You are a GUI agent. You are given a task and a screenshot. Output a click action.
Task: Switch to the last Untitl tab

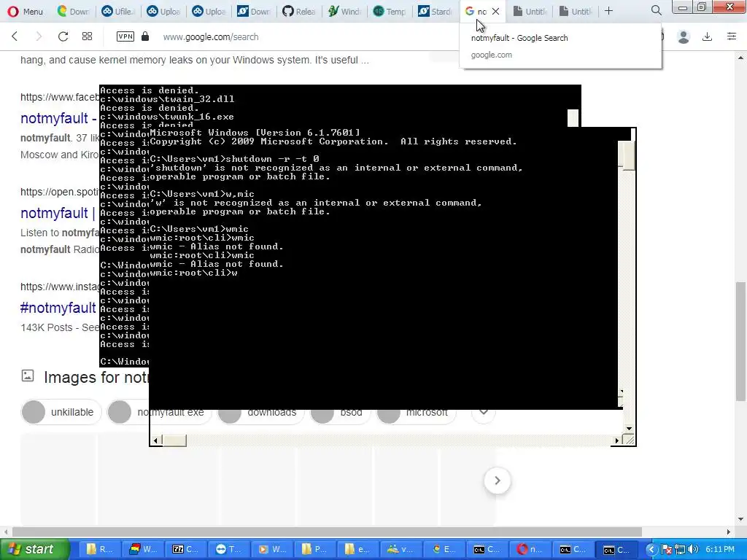click(x=576, y=11)
